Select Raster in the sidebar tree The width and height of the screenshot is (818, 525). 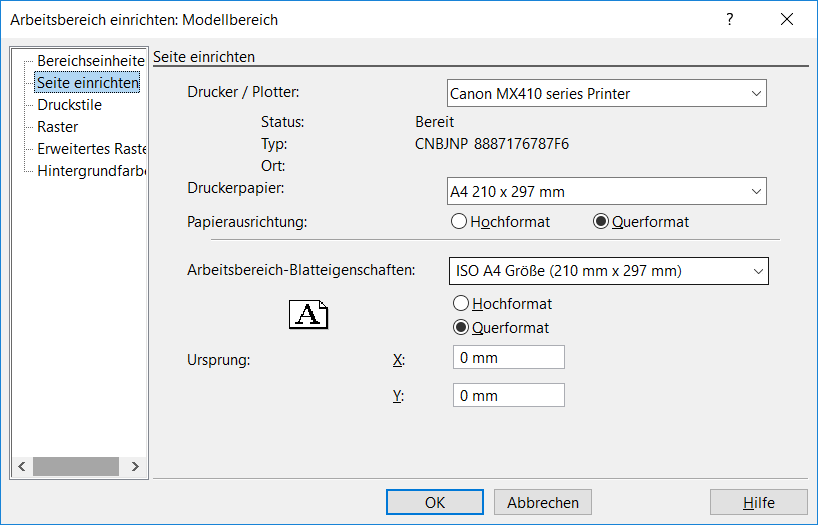point(57,127)
